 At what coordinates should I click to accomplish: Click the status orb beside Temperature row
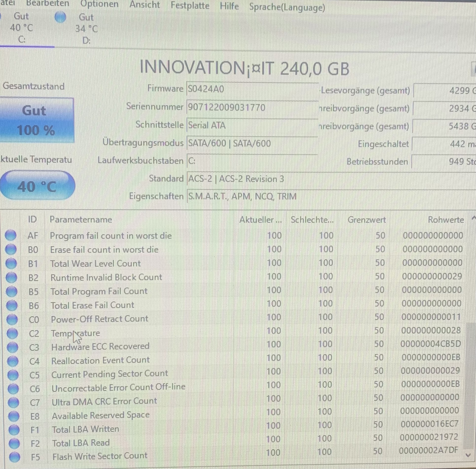point(12,333)
